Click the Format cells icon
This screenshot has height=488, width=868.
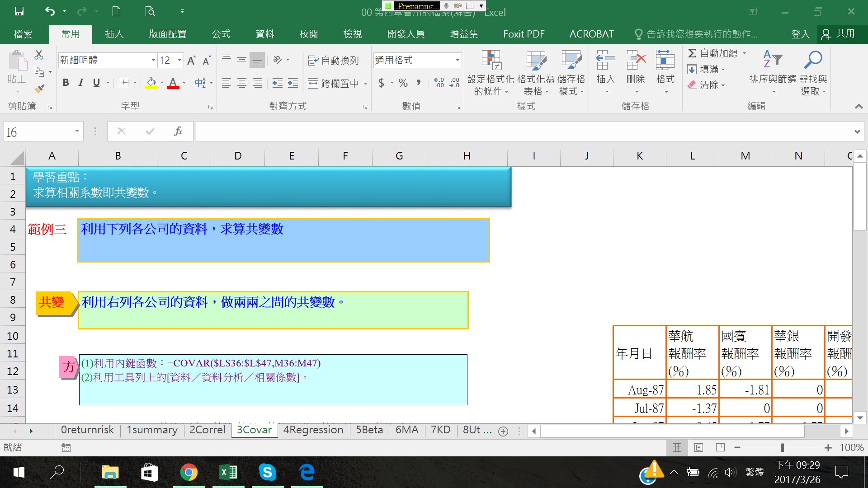point(665,60)
